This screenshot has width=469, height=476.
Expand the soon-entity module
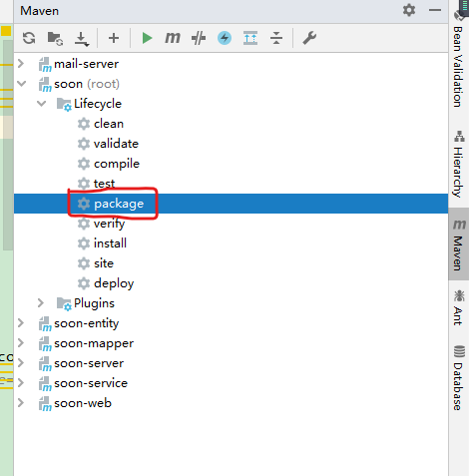[21, 323]
